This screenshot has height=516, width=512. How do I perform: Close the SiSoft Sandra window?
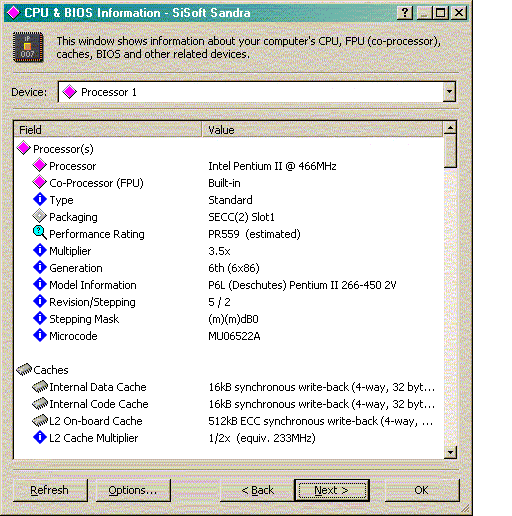459,13
